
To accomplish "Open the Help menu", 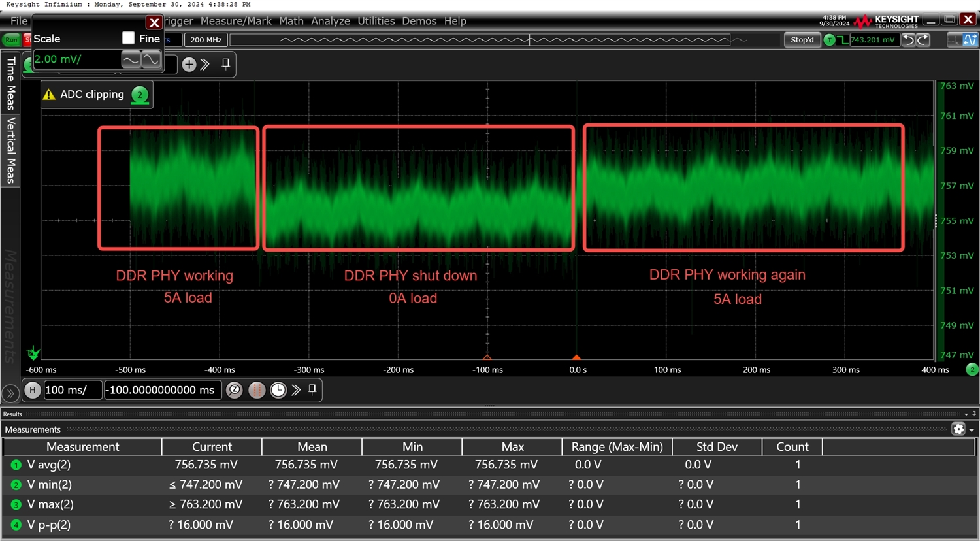I will pos(455,21).
